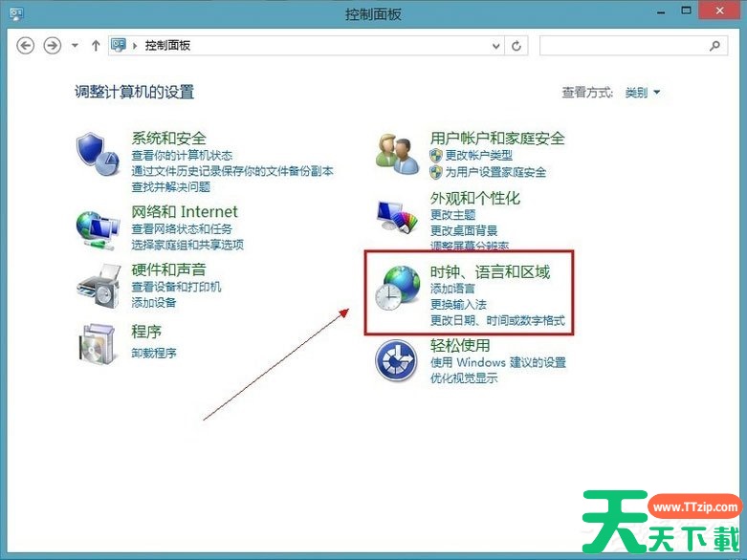Click 更改帐户类型 link
This screenshot has width=747, height=560.
(479, 155)
